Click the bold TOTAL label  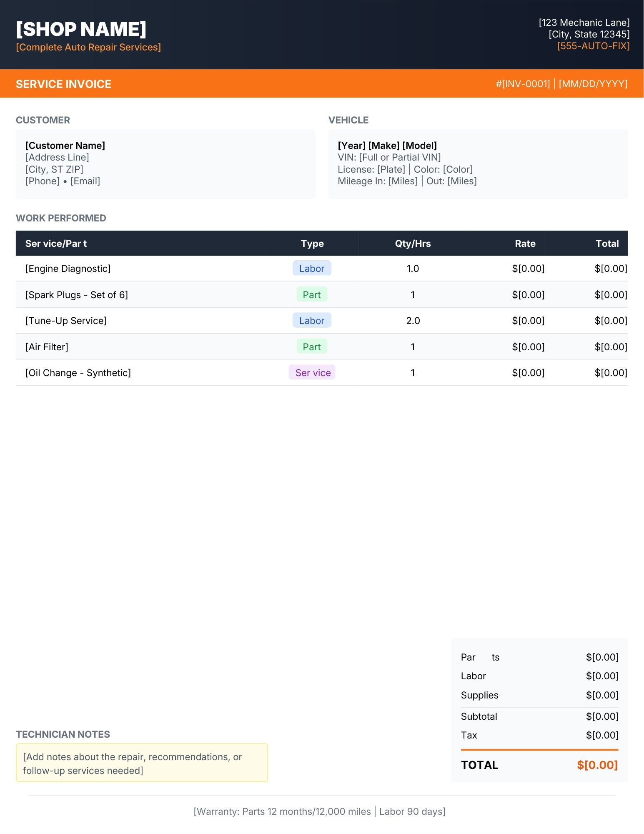click(479, 765)
